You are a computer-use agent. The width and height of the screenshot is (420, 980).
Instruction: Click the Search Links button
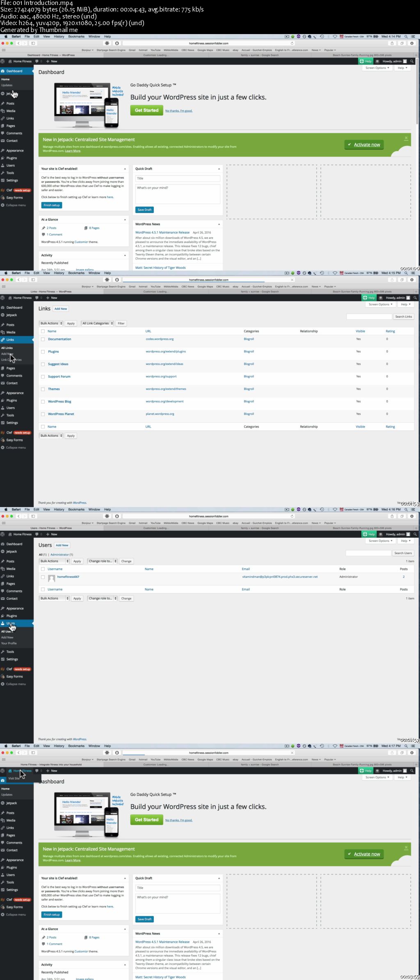click(403, 317)
